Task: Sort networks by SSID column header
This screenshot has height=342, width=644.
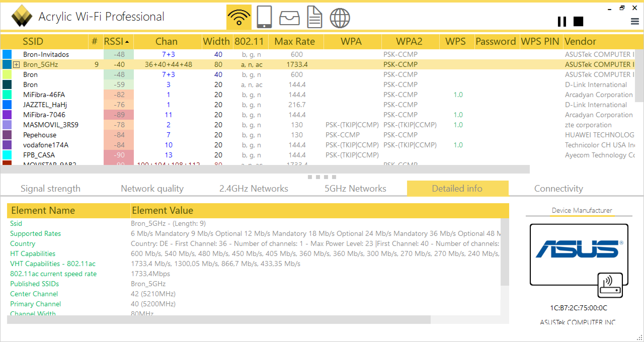Action: click(33, 41)
